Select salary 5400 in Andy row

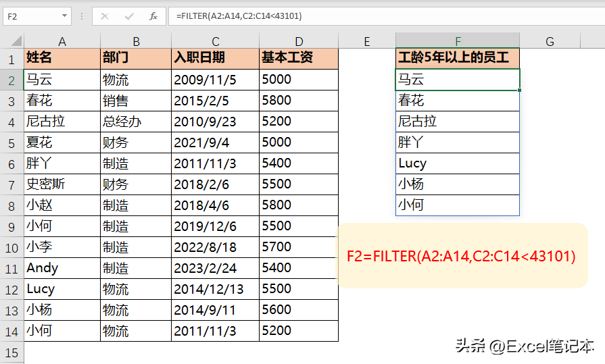(299, 267)
